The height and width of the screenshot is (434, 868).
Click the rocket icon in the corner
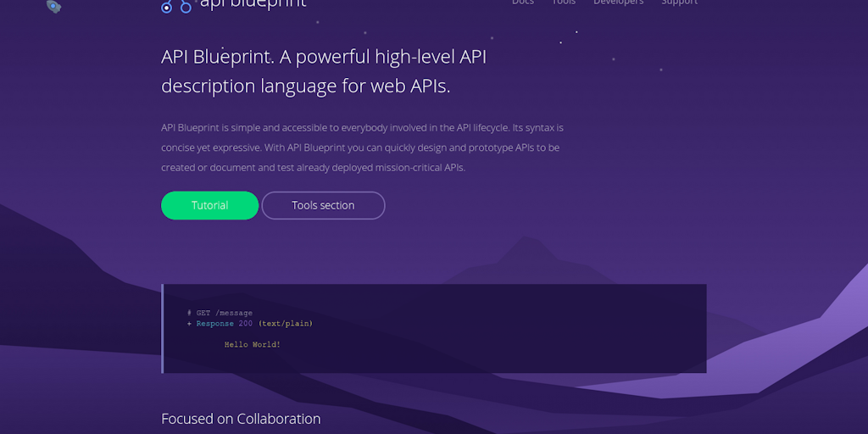[53, 6]
